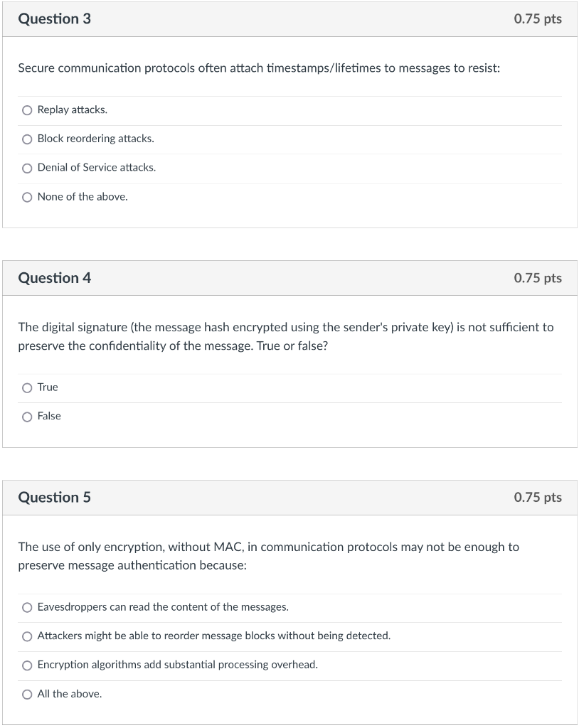Click the 0.75 pts label on Question 5

click(x=538, y=498)
